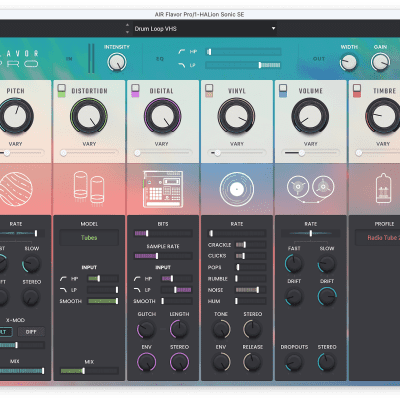Click the large Digital amount knob
Viewport: 400px width, 400px height.
click(x=163, y=116)
